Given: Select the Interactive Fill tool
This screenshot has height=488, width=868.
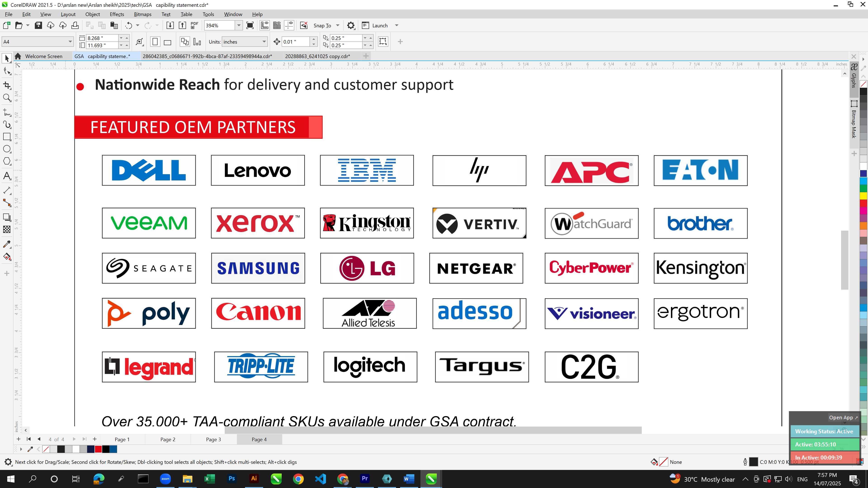Looking at the screenshot, I should coord(7,257).
